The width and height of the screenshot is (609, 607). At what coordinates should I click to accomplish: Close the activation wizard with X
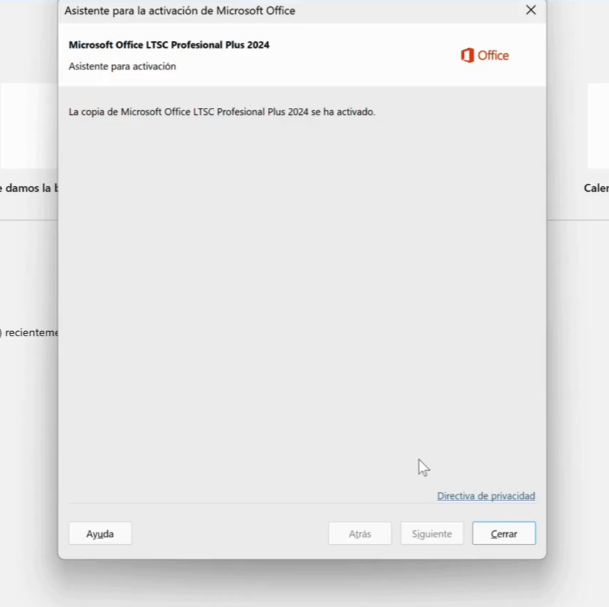tap(531, 10)
